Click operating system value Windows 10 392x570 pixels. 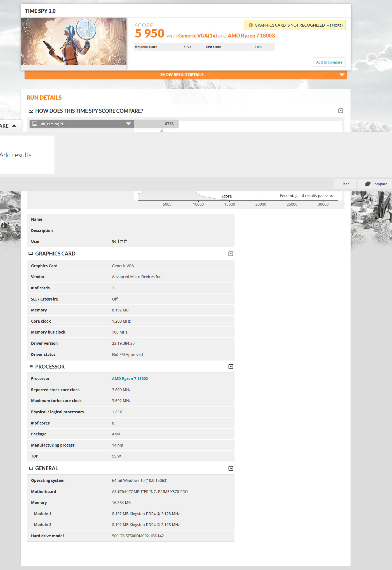[140, 480]
